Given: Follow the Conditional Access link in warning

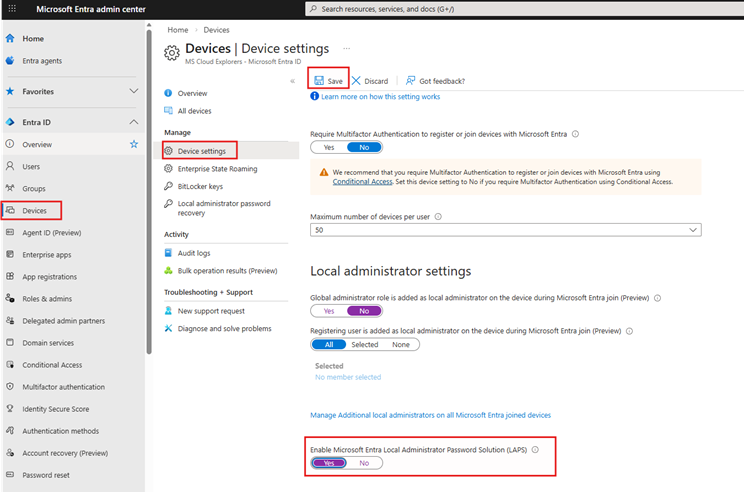Looking at the screenshot, I should tap(361, 182).
